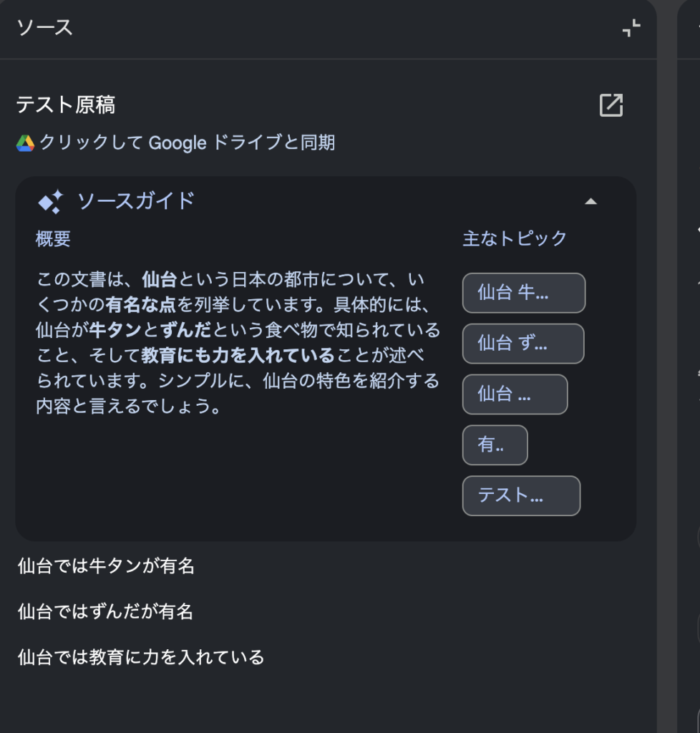Collapse the ソースガイド section using the caret
This screenshot has width=700, height=733.
tap(590, 201)
